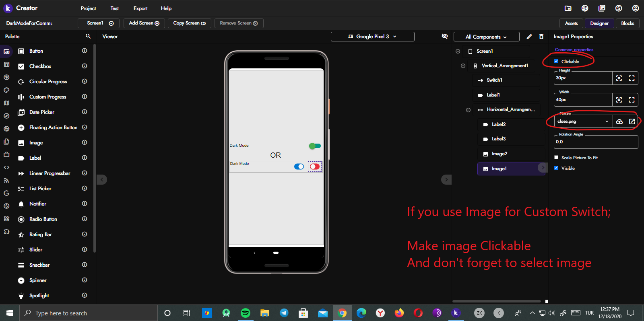
Task: Click the delete trash icon in component tree
Action: tap(541, 37)
